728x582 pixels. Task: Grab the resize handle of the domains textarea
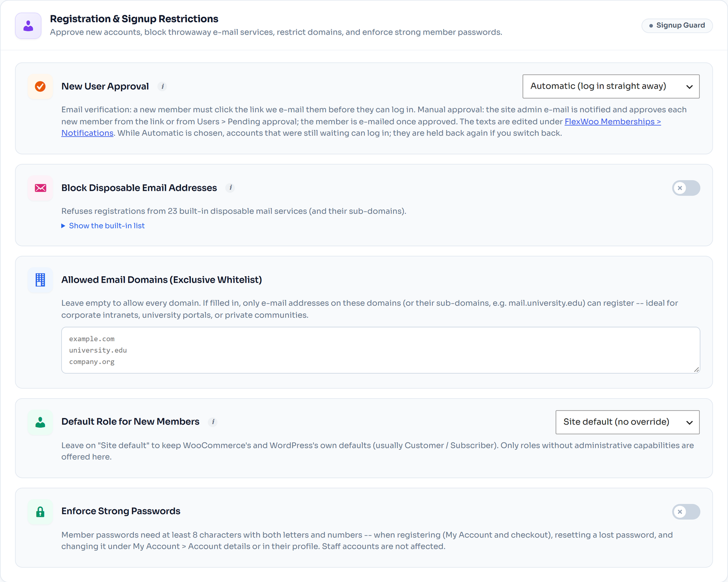coord(697,370)
